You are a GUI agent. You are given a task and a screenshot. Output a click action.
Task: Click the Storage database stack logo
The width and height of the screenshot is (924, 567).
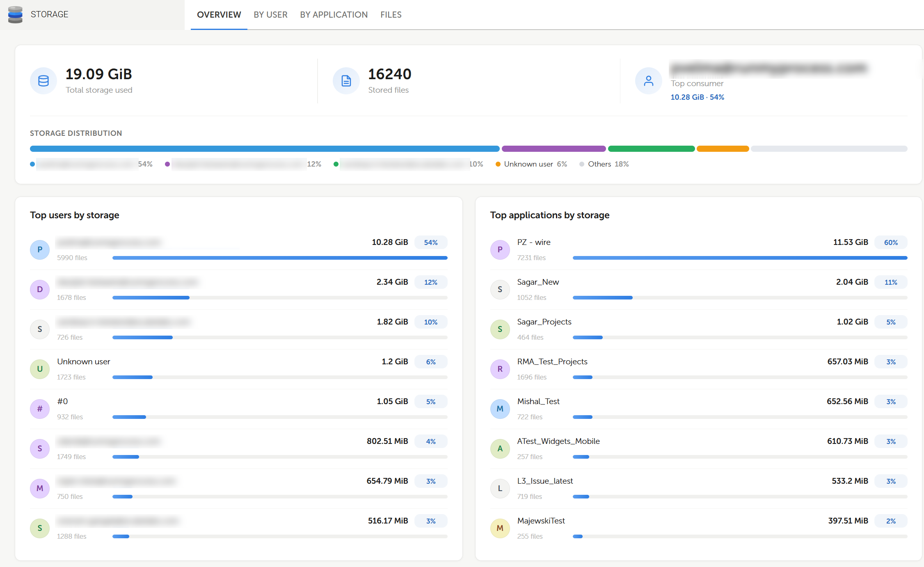click(x=16, y=15)
